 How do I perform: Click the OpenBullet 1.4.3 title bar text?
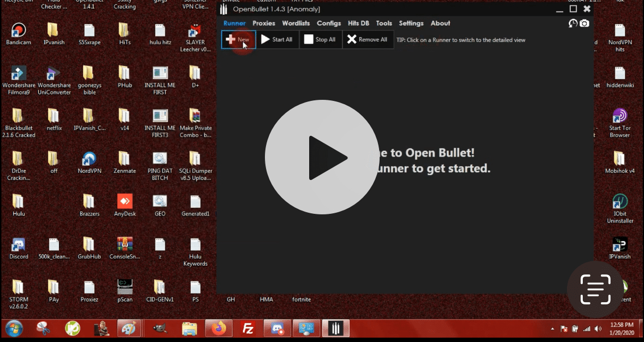click(276, 9)
